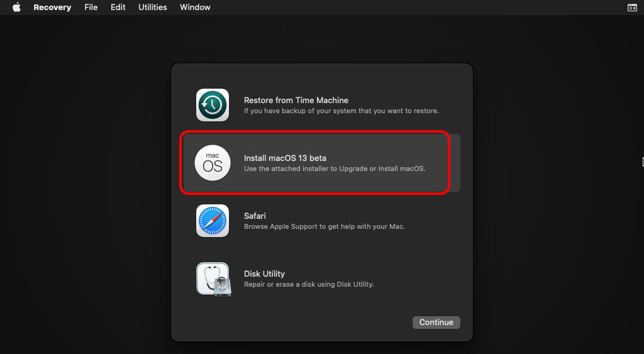Select the Disk Utility option title
644x354 pixels.
(x=264, y=274)
